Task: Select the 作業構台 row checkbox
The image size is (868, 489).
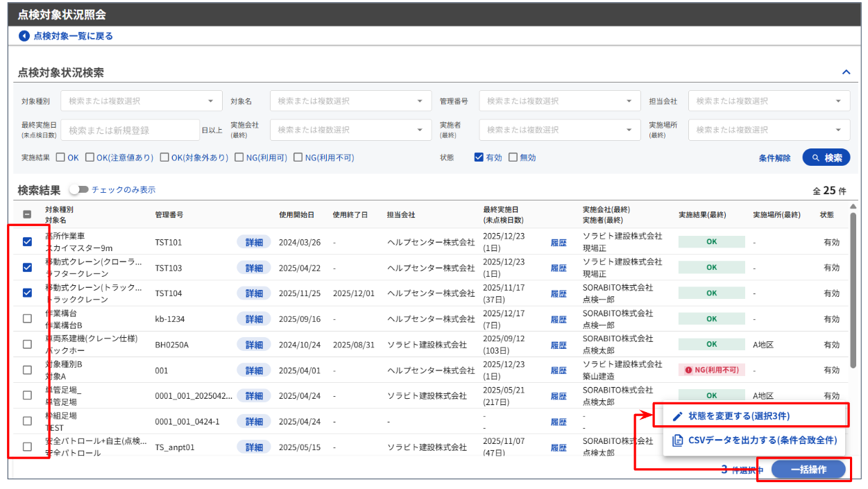Action: click(x=27, y=319)
